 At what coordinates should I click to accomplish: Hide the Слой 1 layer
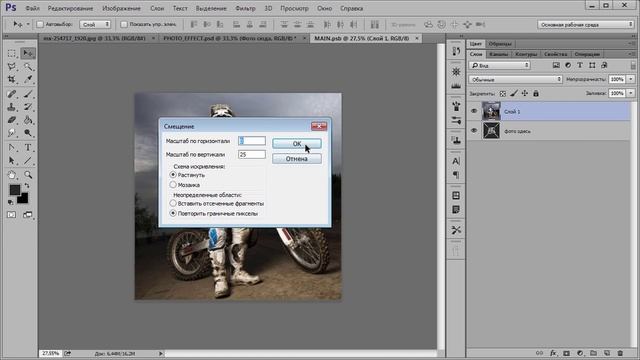(474, 111)
